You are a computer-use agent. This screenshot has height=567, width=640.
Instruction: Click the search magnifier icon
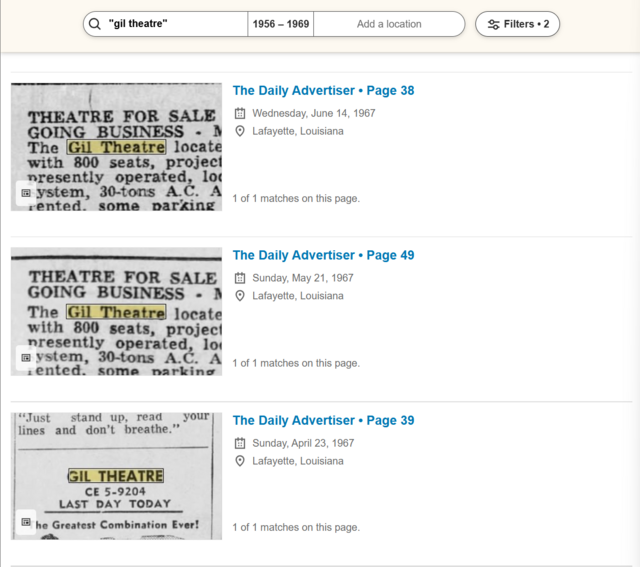tap(95, 24)
